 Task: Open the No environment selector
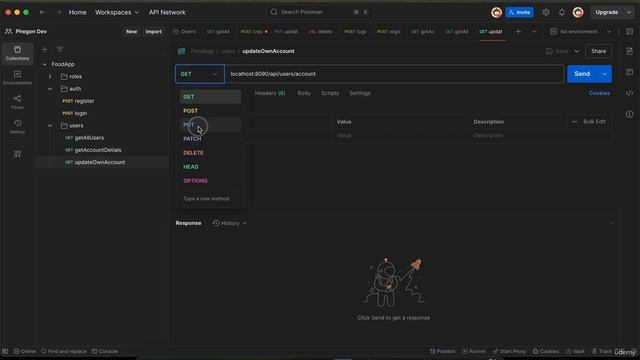coord(580,31)
